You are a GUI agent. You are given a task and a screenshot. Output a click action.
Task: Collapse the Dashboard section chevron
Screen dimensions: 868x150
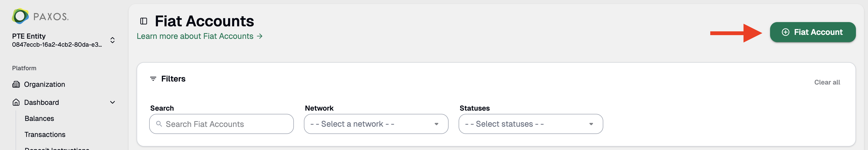click(x=112, y=102)
